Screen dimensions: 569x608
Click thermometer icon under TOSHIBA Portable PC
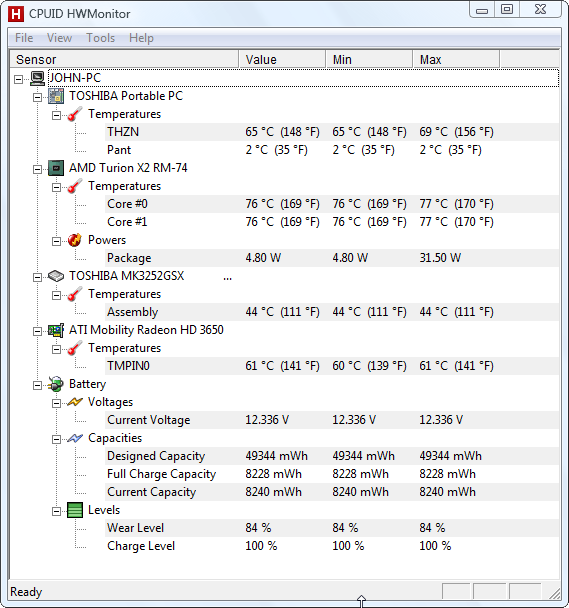click(x=74, y=114)
